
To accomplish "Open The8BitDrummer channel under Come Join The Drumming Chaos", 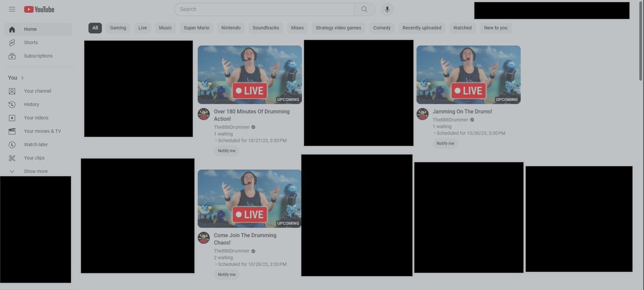I will (x=231, y=251).
